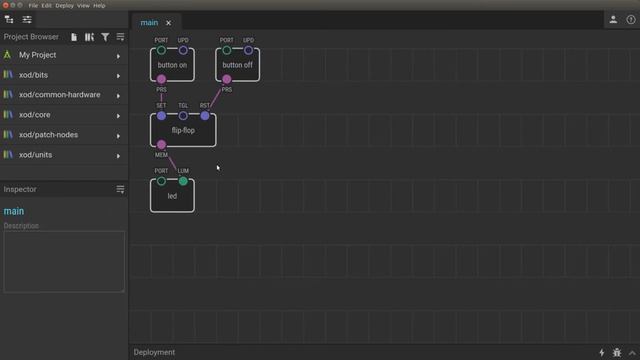Select My Project in browser
This screenshot has height=360, width=640.
[64, 55]
